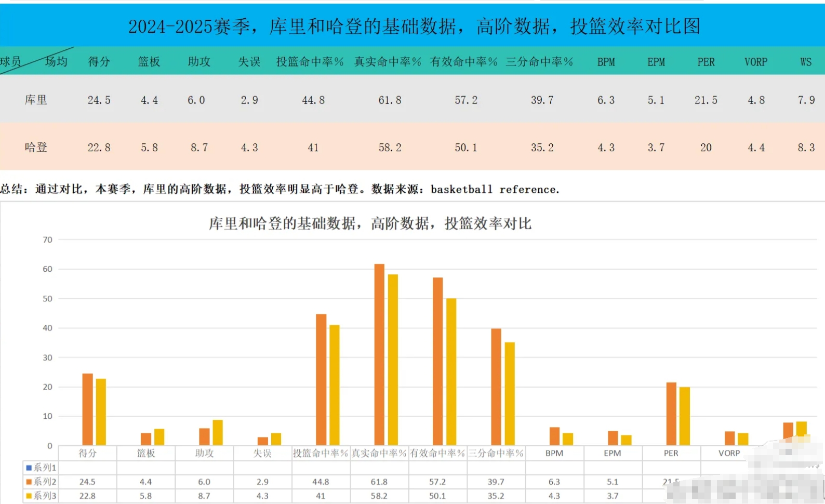The image size is (825, 504).
Task: Select the '失误' header in the top table
Action: [249, 61]
